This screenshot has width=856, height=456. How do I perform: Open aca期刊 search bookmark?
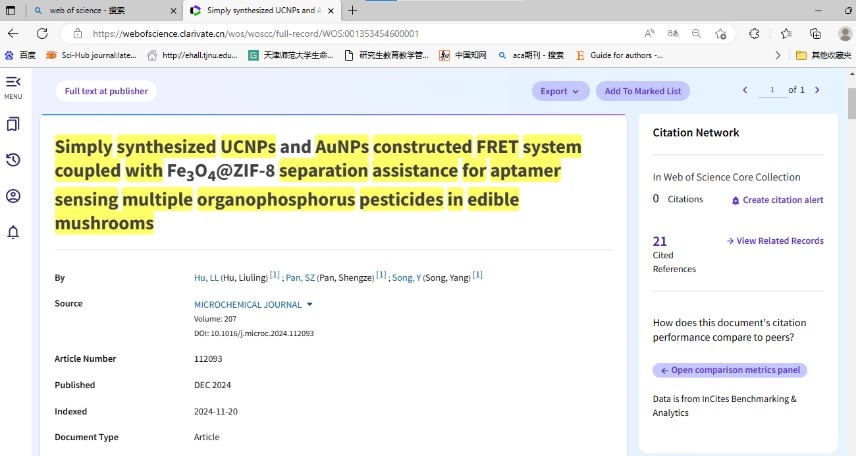[531, 55]
